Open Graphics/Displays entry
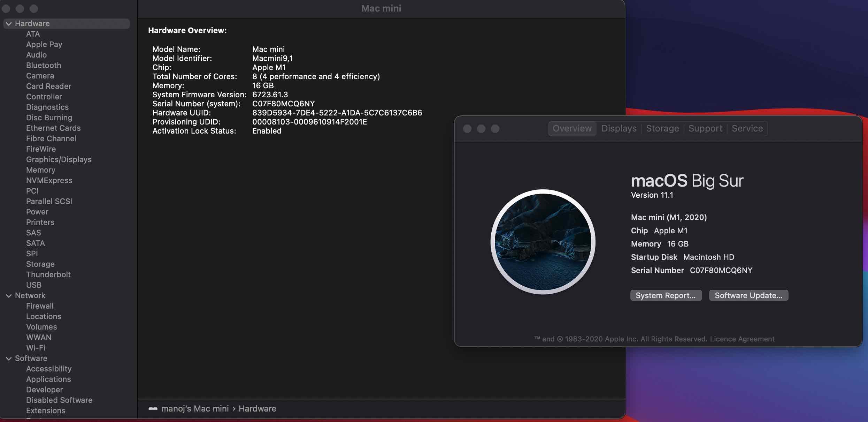The height and width of the screenshot is (422, 868). point(59,159)
